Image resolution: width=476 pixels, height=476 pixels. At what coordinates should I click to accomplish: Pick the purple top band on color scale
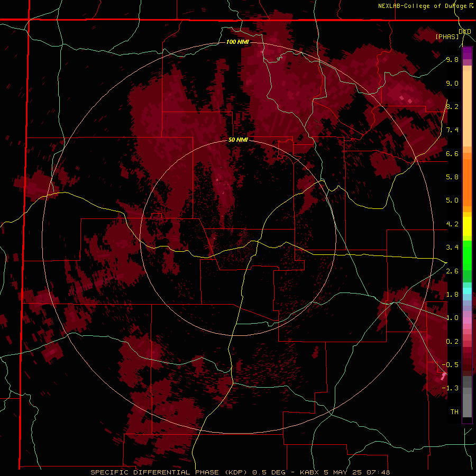tap(467, 53)
